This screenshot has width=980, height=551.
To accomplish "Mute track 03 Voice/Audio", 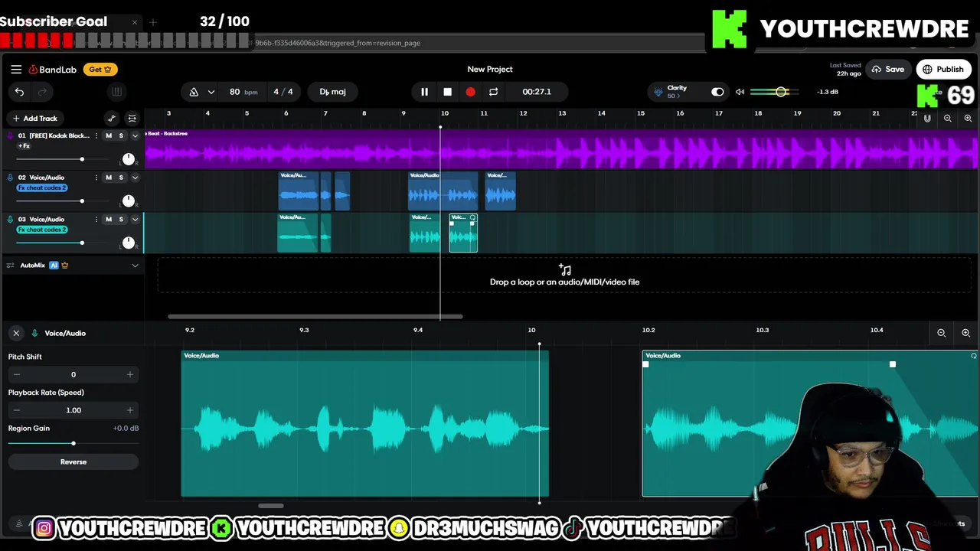I will pos(109,220).
